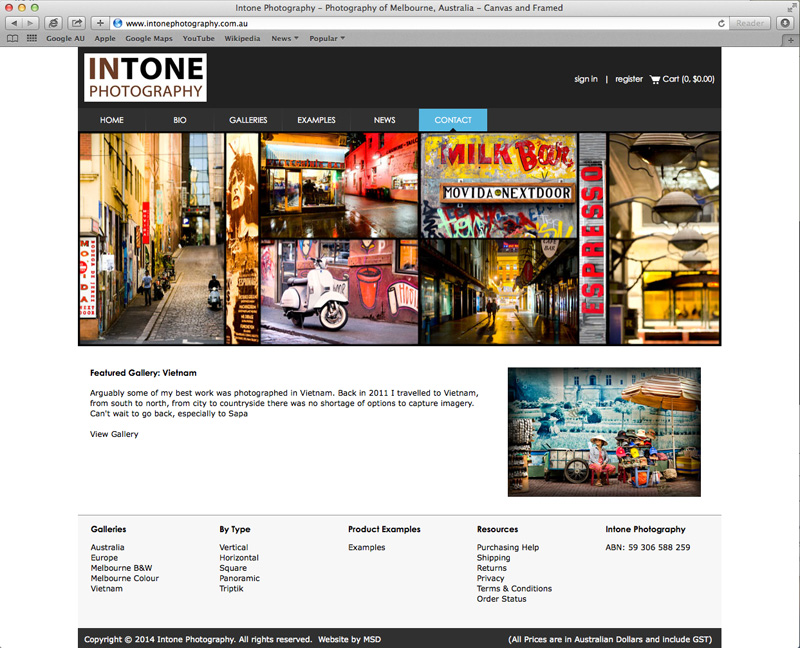Viewport: 800px width, 648px height.
Task: Open the Galleries navigation tab
Action: tap(248, 120)
